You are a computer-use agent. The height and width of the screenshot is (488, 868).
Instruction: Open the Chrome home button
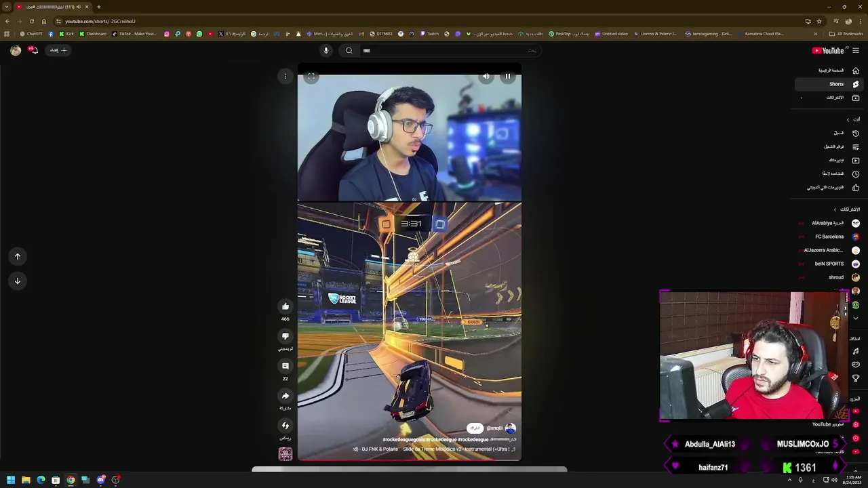44,21
